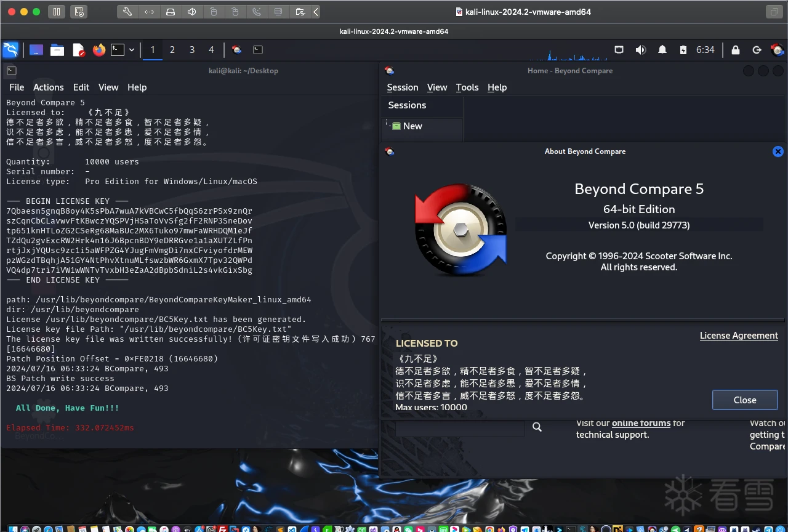Open VMware settings wrench icon
This screenshot has height=532, width=788.
point(127,12)
